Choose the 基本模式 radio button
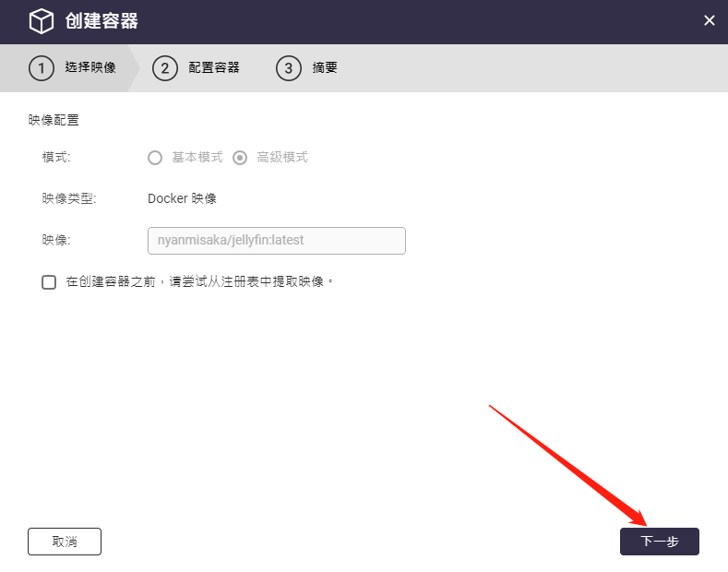Viewport: 728px width, 572px height. click(x=155, y=158)
